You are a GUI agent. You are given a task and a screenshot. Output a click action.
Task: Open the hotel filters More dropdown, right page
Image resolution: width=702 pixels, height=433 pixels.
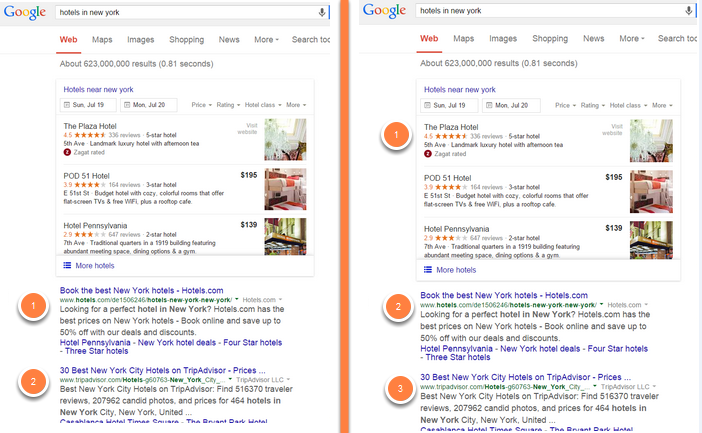pyautogui.click(x=662, y=105)
